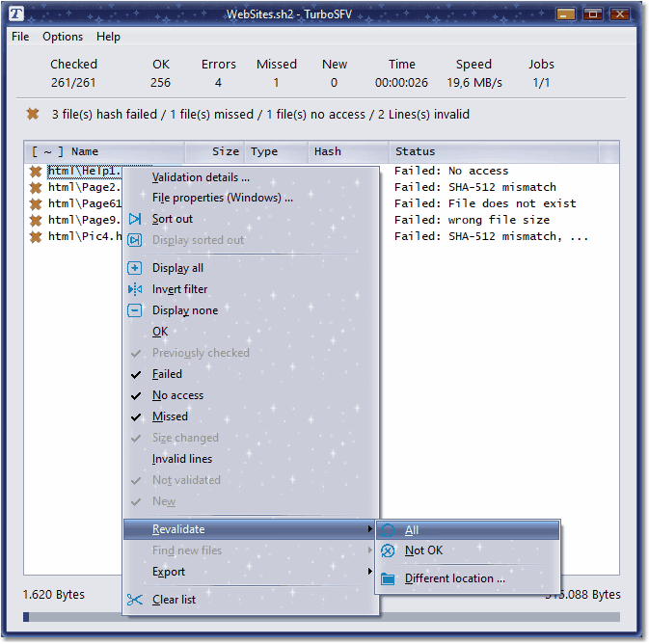Expand the Find new files submenu
This screenshot has width=649, height=644.
(x=251, y=550)
